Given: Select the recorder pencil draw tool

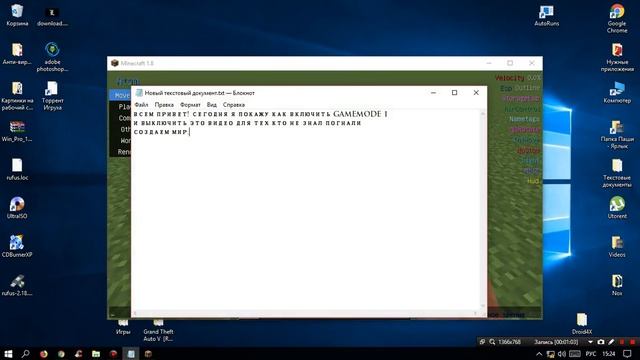Looking at the screenshot, I should [611, 342].
